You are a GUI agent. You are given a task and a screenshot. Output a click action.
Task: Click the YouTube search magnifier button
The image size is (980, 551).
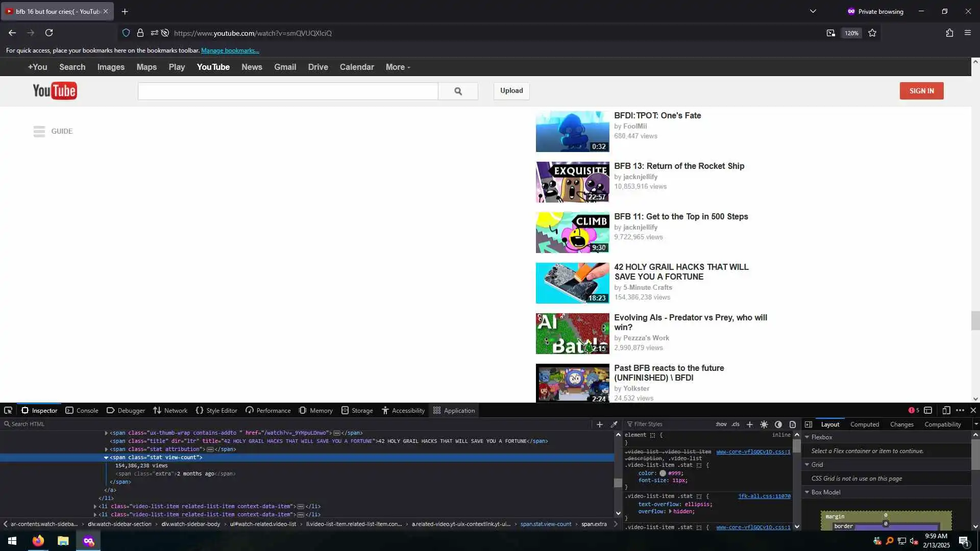click(458, 91)
